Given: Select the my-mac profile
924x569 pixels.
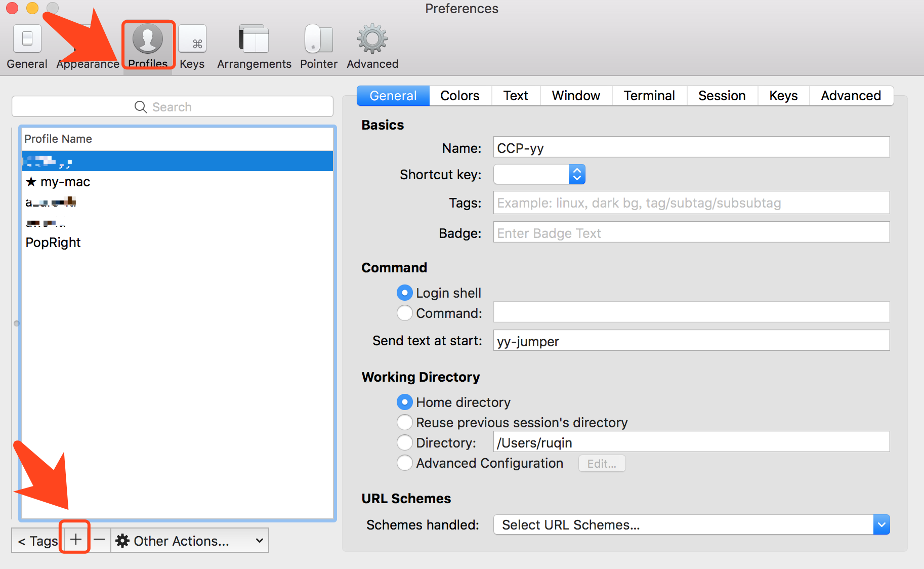Looking at the screenshot, I should [178, 182].
